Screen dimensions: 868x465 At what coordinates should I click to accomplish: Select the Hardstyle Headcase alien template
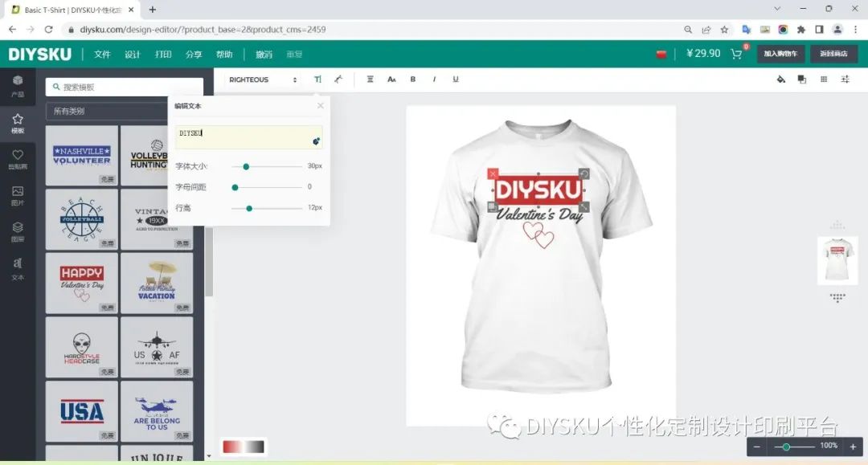82,347
